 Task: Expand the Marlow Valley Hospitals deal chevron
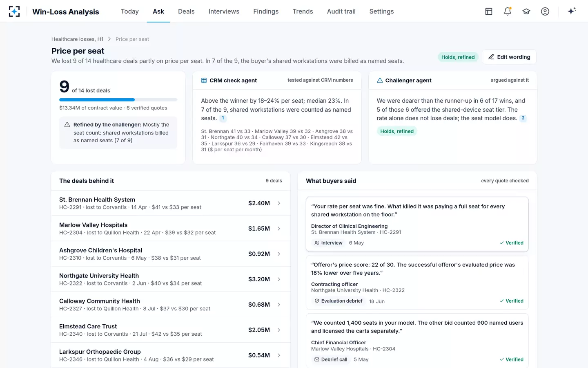click(x=279, y=229)
